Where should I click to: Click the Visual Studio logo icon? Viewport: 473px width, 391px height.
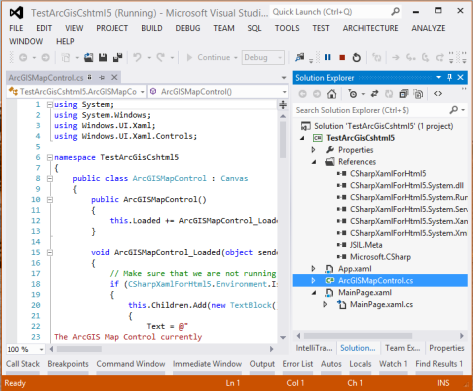click(16, 13)
